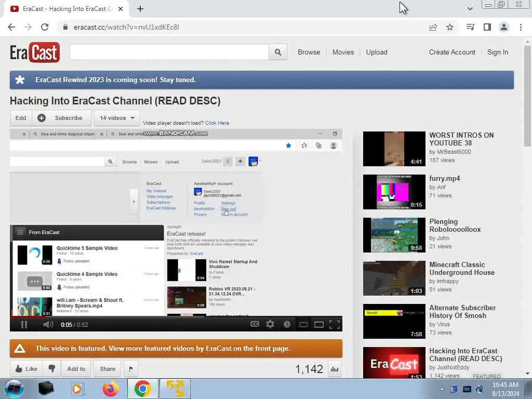Go back in browser history
532x399 pixels.
point(11,27)
